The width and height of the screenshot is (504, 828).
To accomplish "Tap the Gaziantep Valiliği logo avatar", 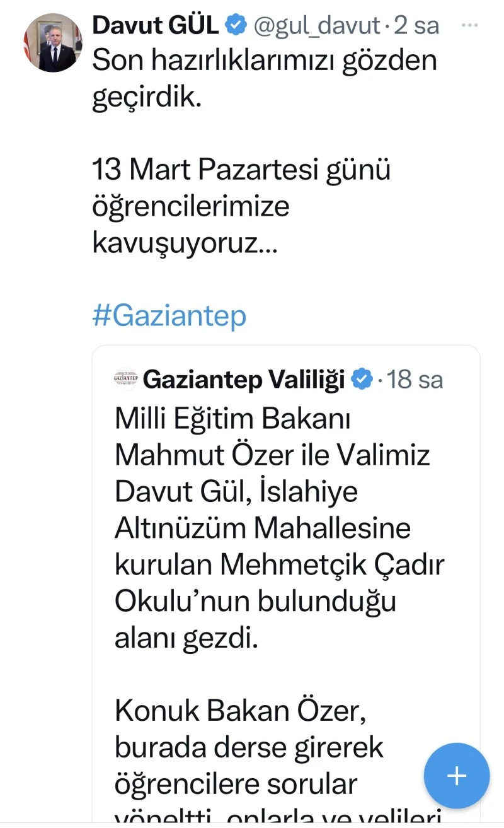I will coord(126,379).
